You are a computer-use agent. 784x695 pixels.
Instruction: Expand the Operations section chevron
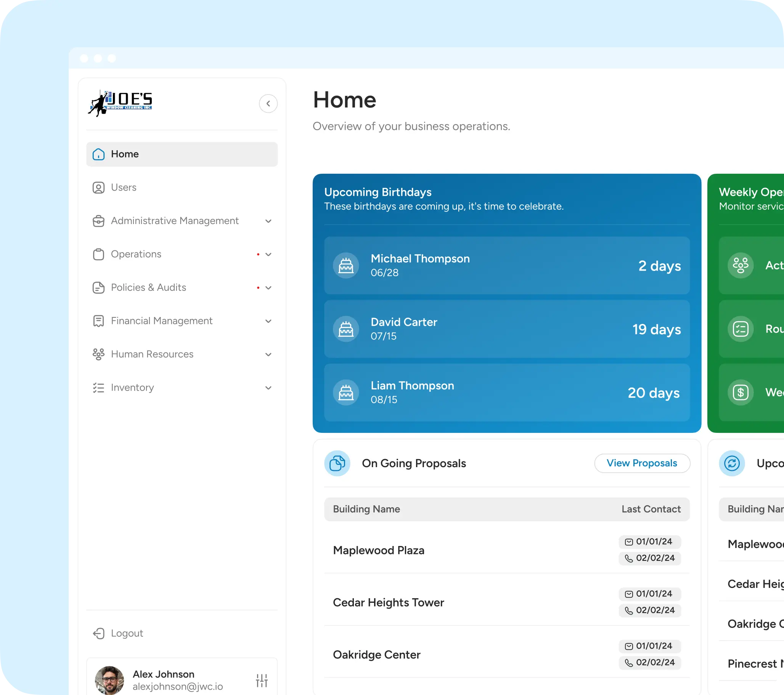268,255
